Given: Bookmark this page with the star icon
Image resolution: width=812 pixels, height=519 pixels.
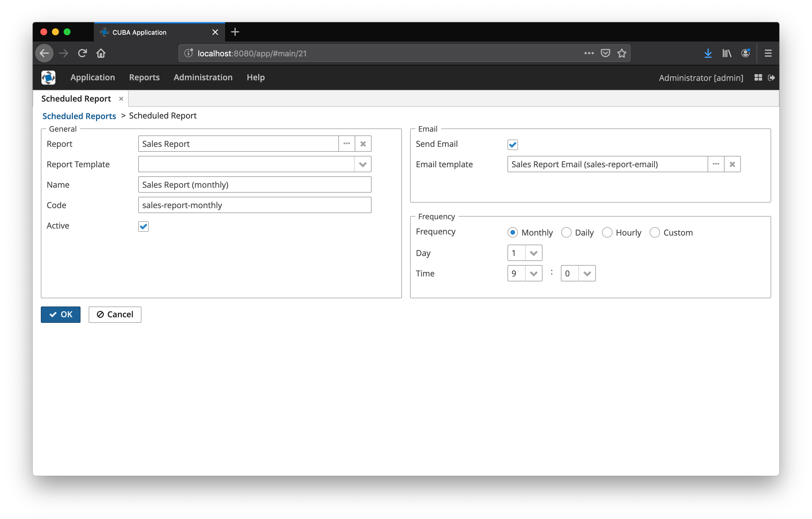Looking at the screenshot, I should pos(622,53).
